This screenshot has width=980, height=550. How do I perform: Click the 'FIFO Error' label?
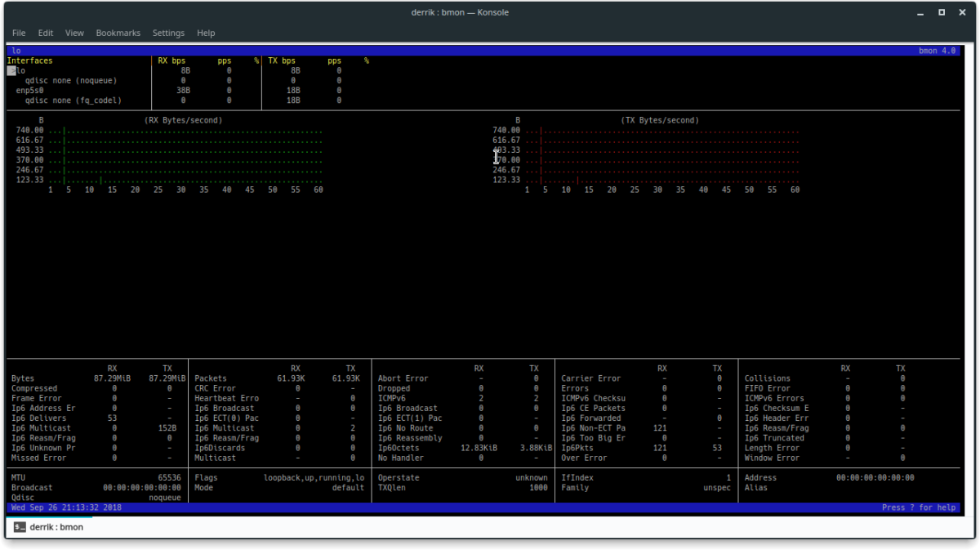[768, 388]
